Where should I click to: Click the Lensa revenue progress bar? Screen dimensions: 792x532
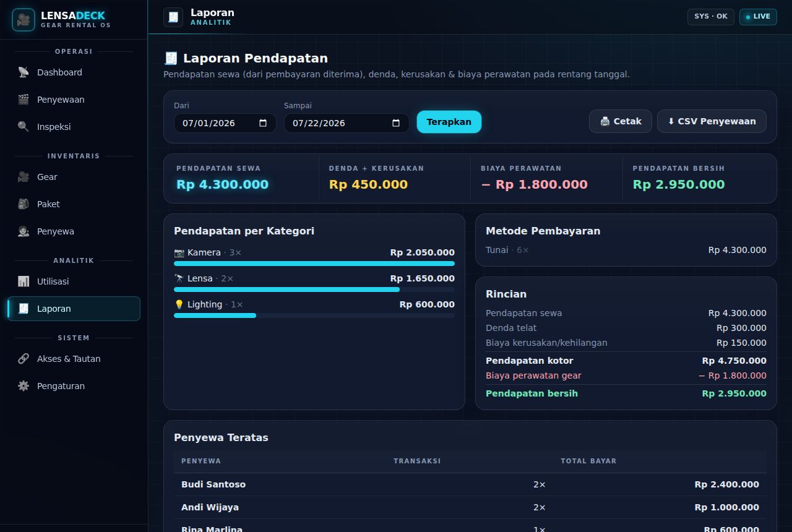tap(314, 290)
